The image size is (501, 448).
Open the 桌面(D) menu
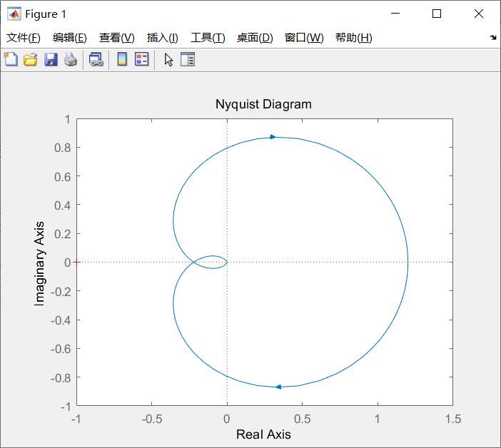255,38
